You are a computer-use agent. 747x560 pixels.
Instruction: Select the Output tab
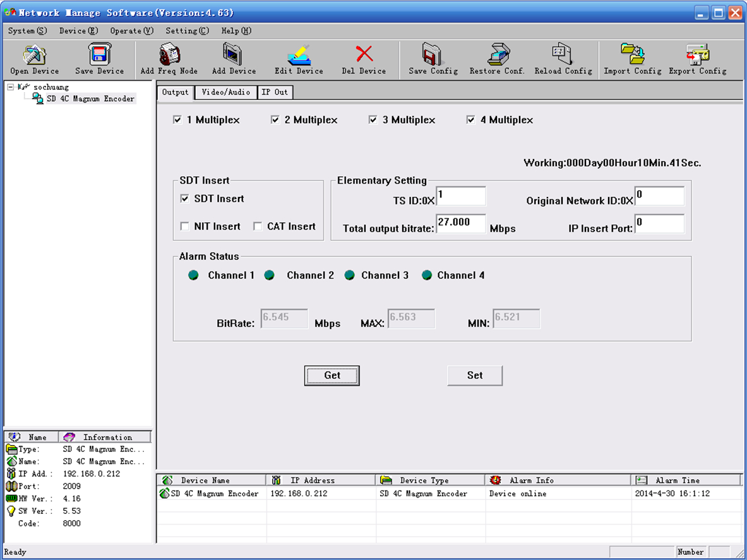(x=176, y=92)
